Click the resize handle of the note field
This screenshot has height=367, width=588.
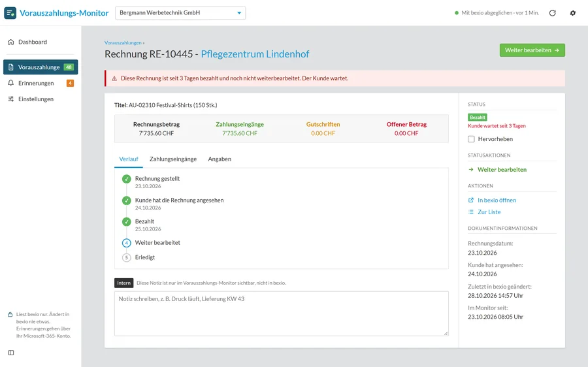(446, 333)
